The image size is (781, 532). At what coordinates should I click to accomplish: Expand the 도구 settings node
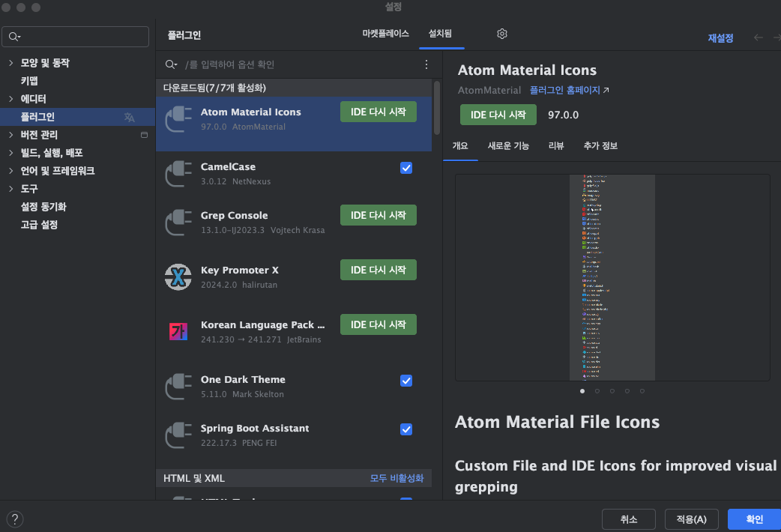pyautogui.click(x=11, y=188)
